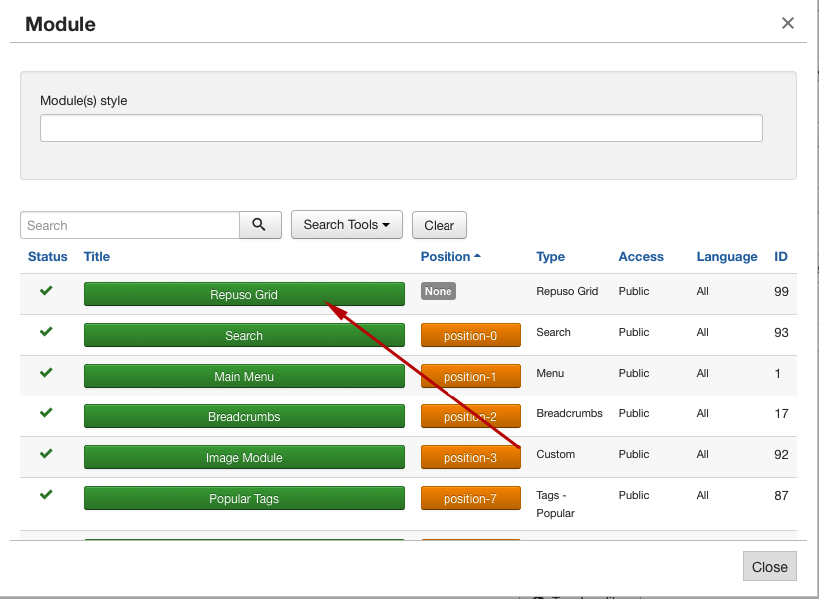Open the Search Tools dropdown

[x=347, y=225]
